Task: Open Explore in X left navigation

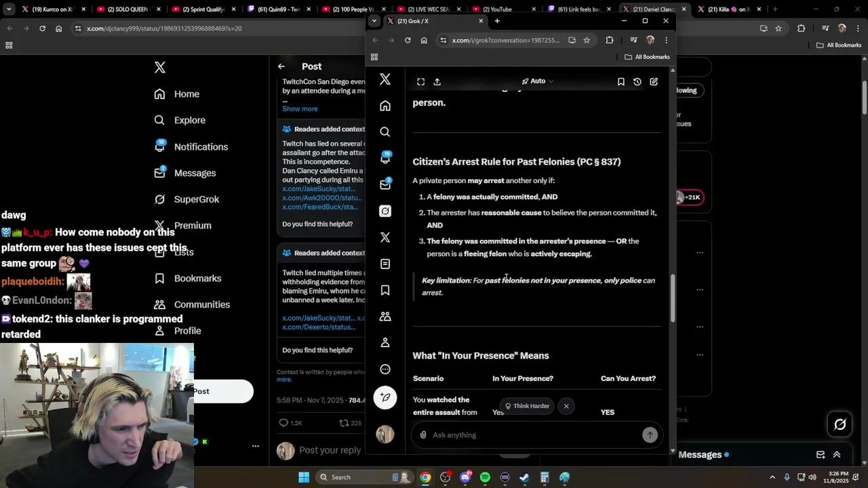Action: coord(180,121)
